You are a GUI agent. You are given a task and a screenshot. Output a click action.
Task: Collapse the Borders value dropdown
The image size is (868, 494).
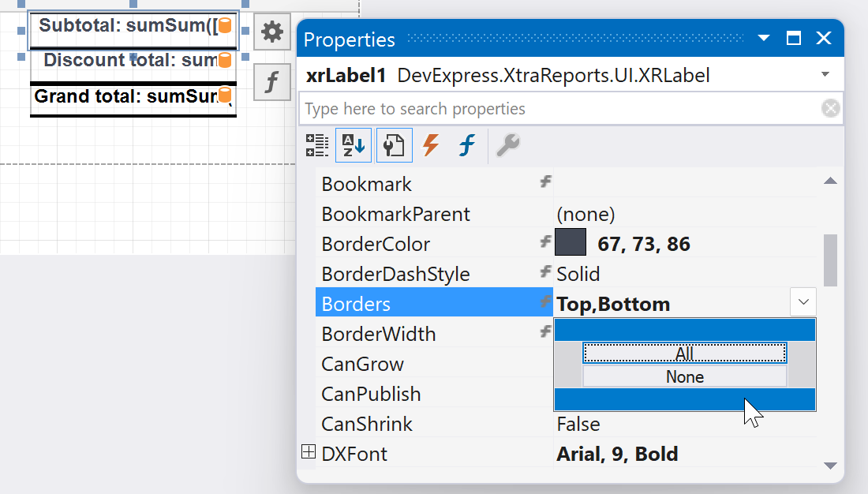[803, 302]
